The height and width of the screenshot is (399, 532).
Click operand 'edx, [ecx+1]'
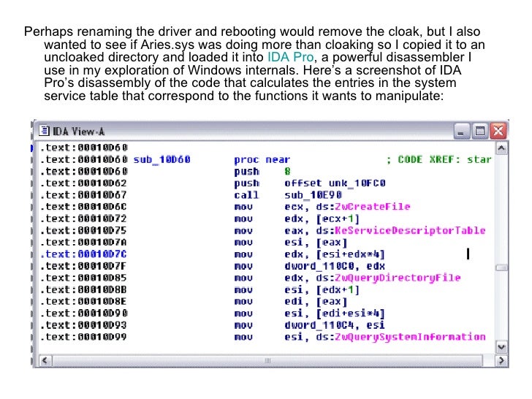pos(322,218)
